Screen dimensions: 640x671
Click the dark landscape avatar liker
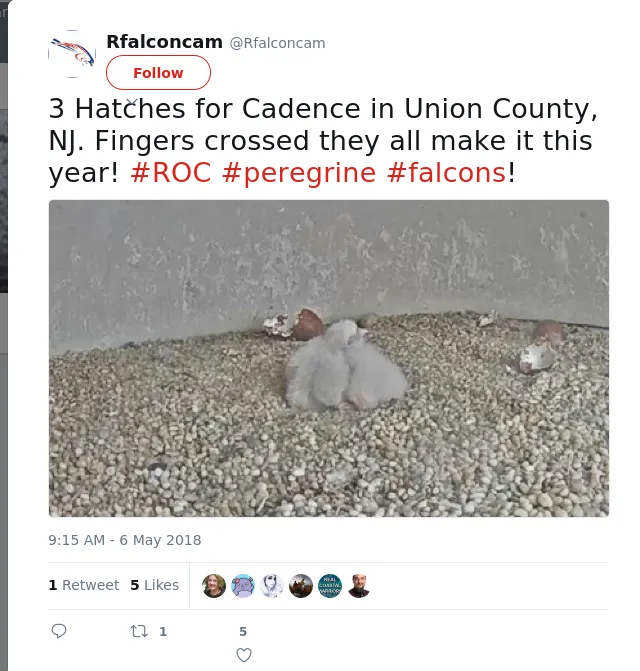[x=301, y=586]
